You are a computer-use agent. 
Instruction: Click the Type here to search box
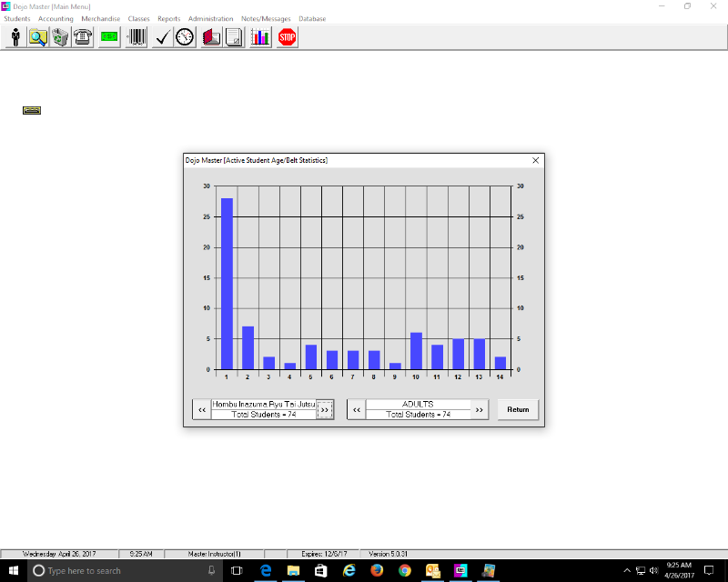point(126,570)
